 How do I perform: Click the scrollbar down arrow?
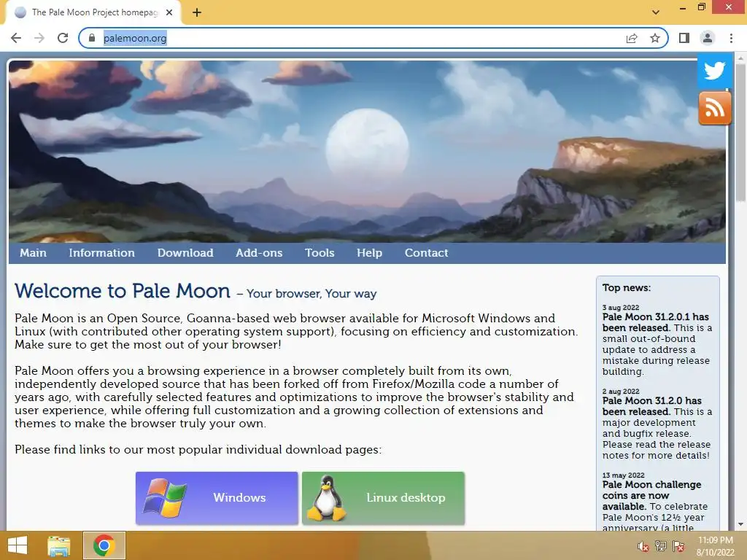tap(740, 524)
